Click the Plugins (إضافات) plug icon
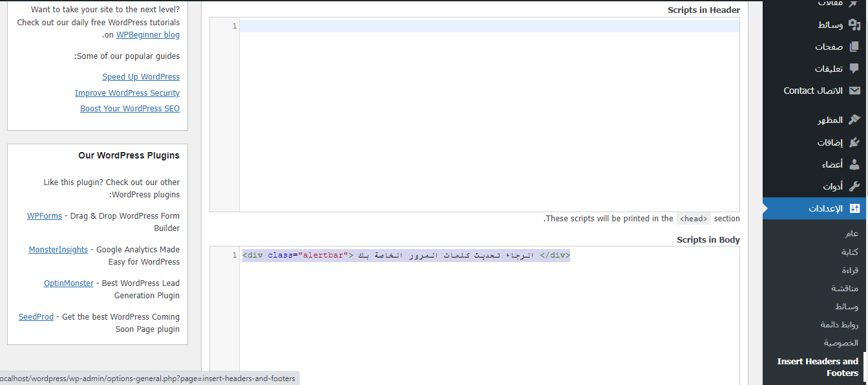868x385 pixels. click(854, 142)
